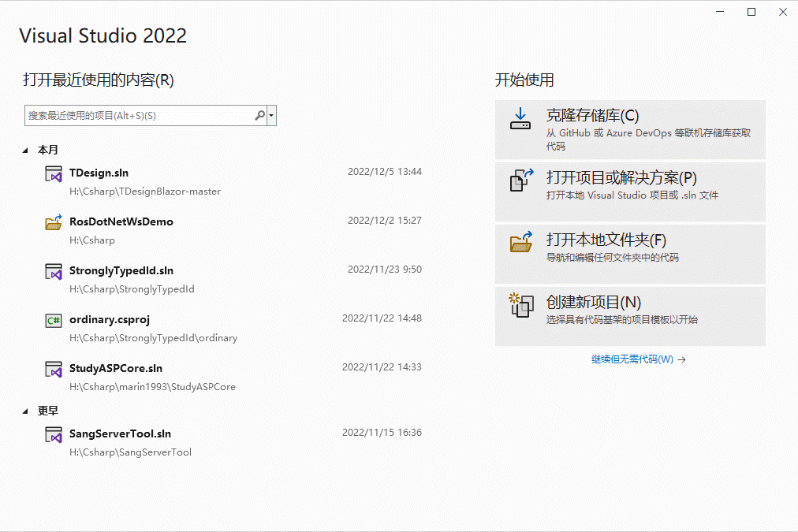Open the search box dropdown arrow
This screenshot has width=798, height=532.
(270, 115)
